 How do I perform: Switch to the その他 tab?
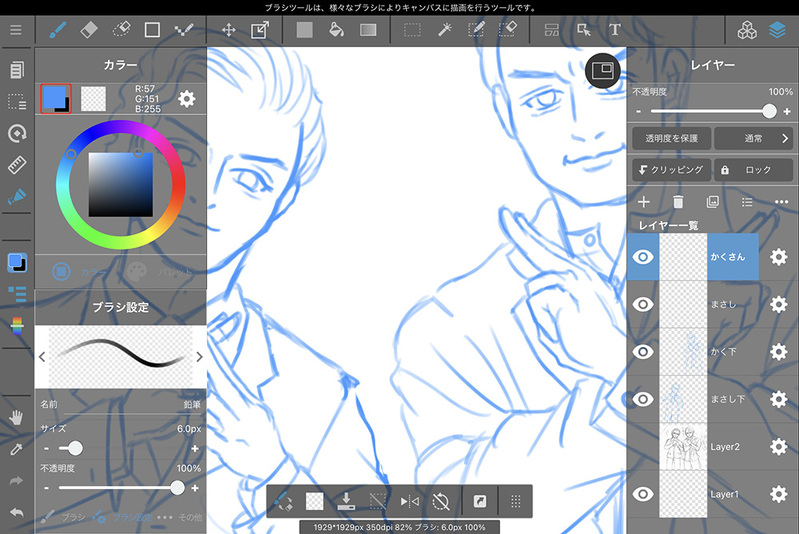[x=179, y=517]
